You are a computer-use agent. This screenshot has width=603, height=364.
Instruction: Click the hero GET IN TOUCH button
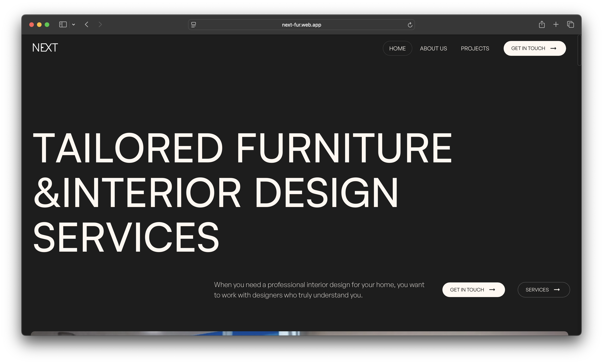coord(474,290)
